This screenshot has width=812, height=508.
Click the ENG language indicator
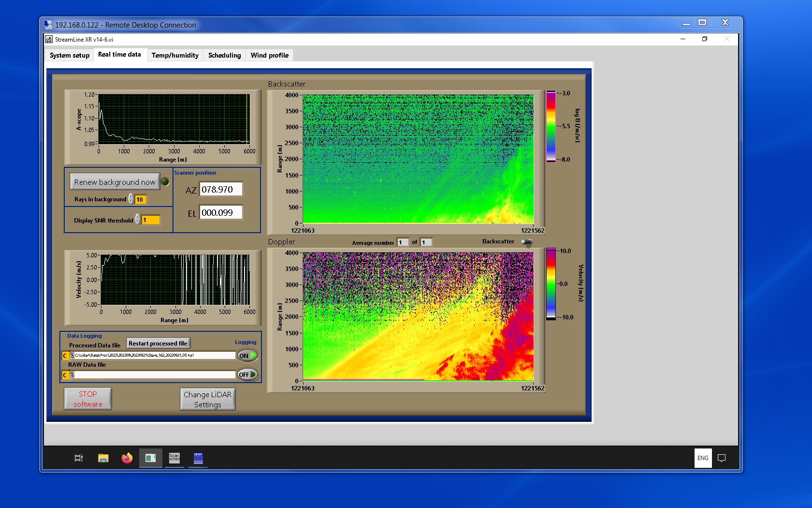(x=703, y=458)
